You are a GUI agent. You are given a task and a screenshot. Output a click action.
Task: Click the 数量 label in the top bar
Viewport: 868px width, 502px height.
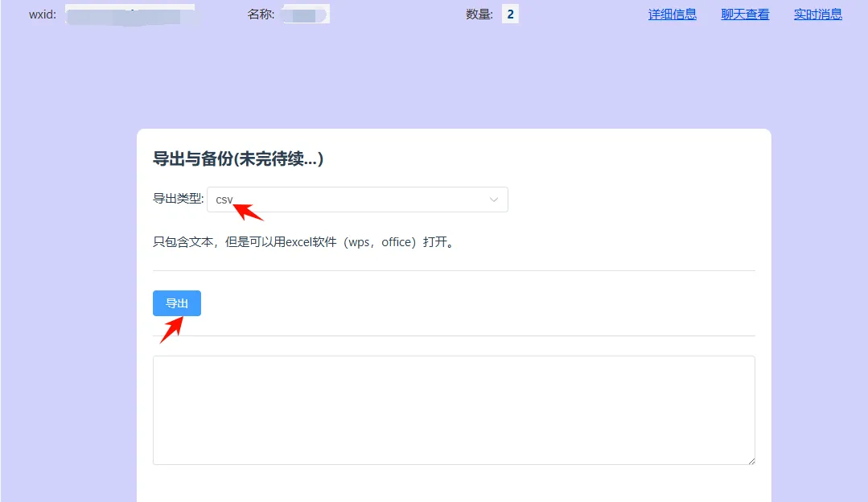479,13
